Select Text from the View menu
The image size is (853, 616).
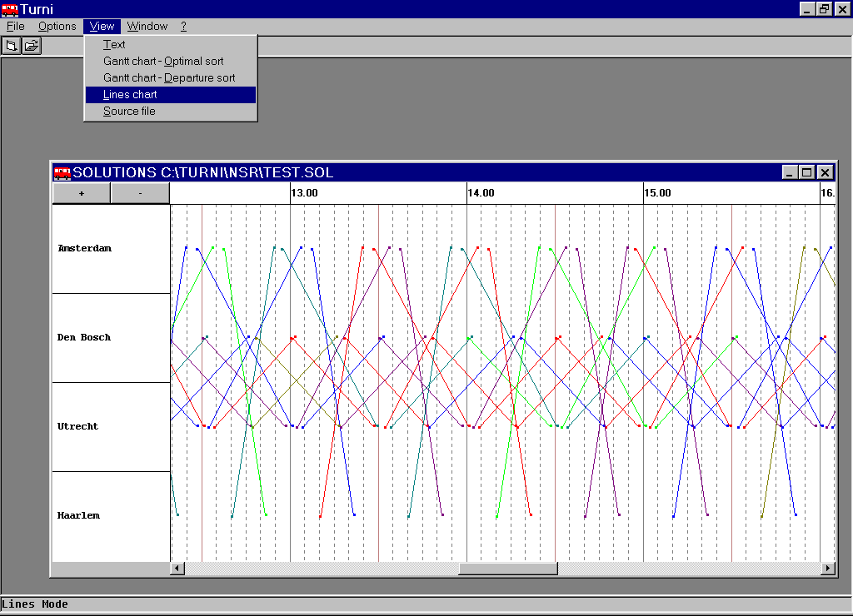point(114,44)
